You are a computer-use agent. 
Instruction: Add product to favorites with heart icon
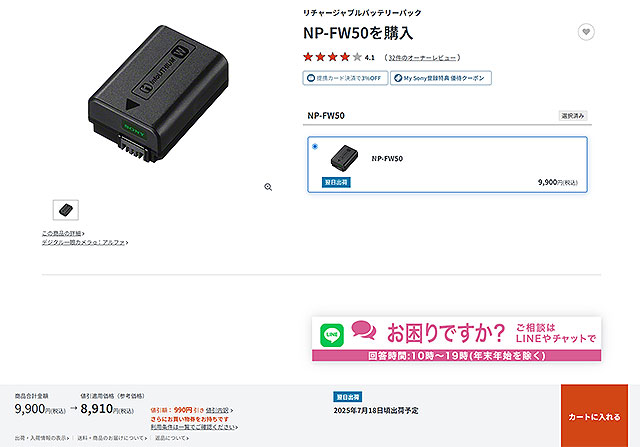tap(586, 32)
